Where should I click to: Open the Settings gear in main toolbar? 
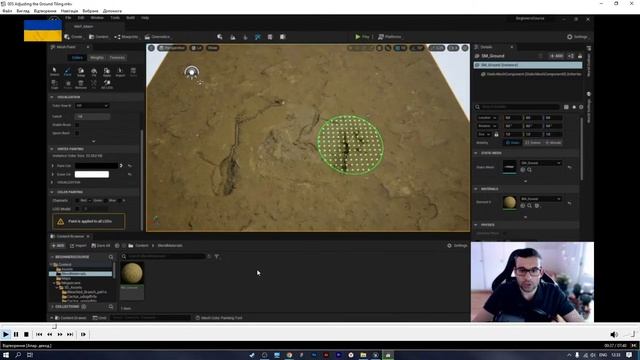coord(578,37)
